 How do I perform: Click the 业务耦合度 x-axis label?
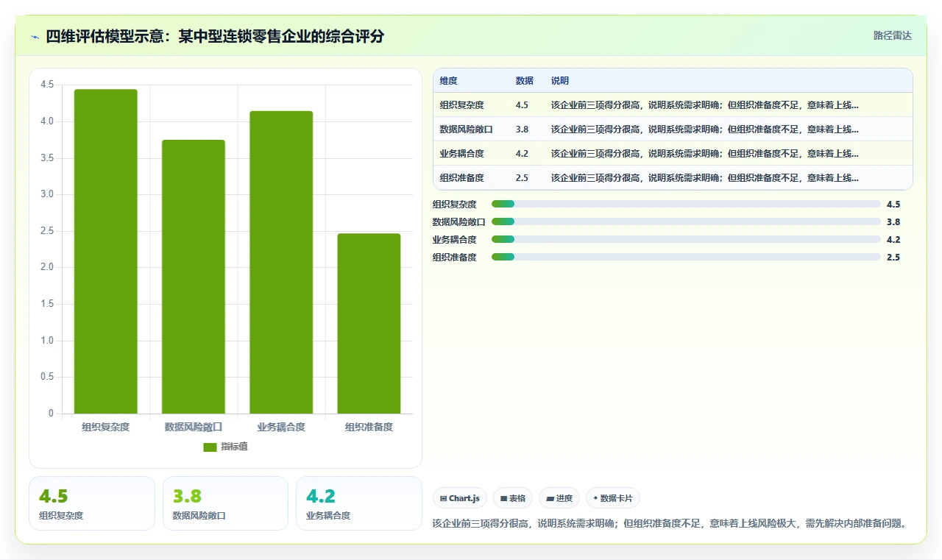pyautogui.click(x=281, y=427)
